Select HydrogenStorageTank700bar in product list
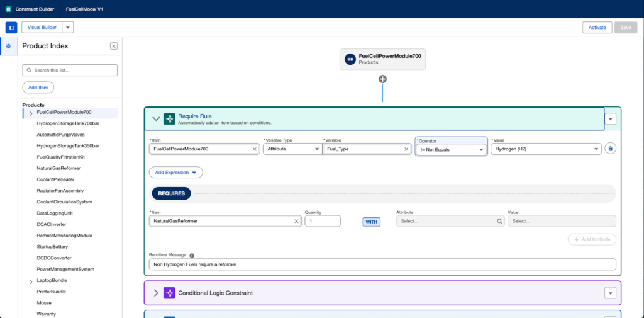Image resolution: width=644 pixels, height=318 pixels. [x=68, y=123]
